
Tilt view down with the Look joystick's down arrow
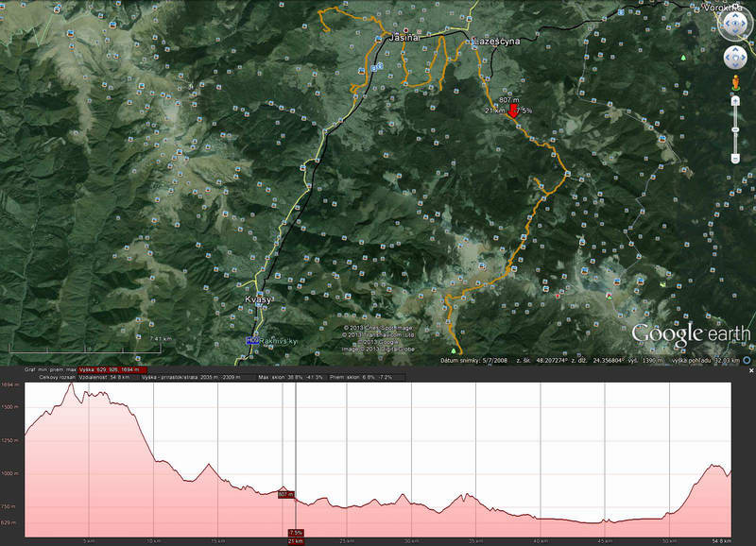[x=735, y=32]
